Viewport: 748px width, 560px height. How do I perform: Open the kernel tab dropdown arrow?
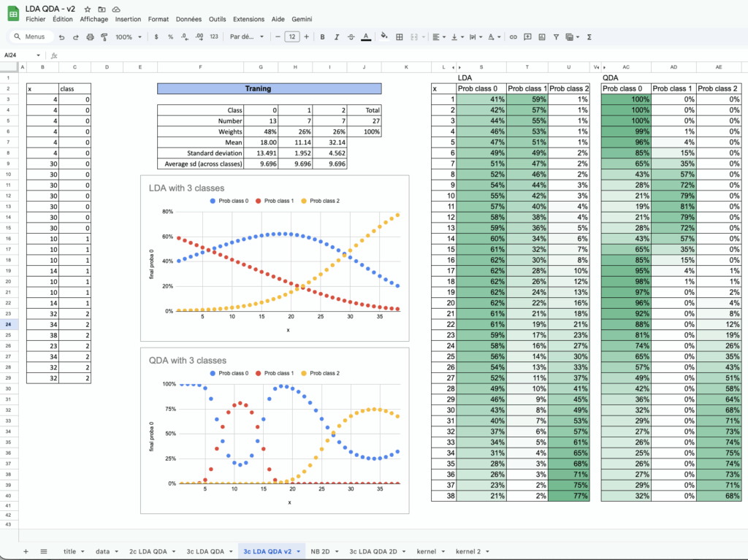[x=443, y=552]
